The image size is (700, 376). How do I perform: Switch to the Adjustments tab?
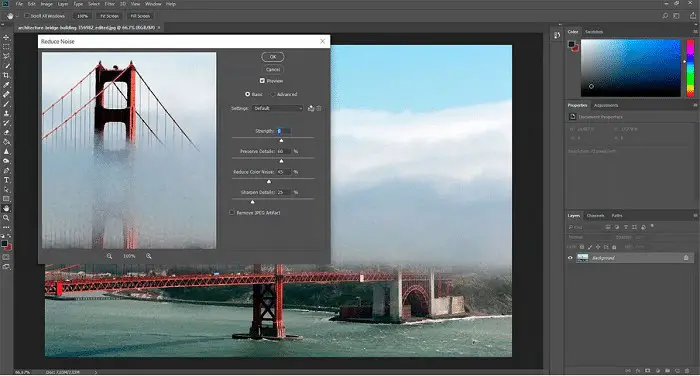pyautogui.click(x=606, y=105)
